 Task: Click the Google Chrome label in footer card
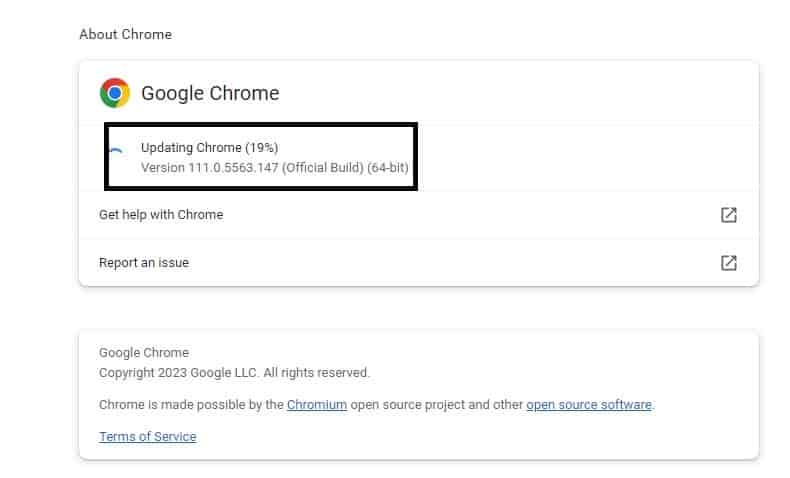tap(144, 353)
